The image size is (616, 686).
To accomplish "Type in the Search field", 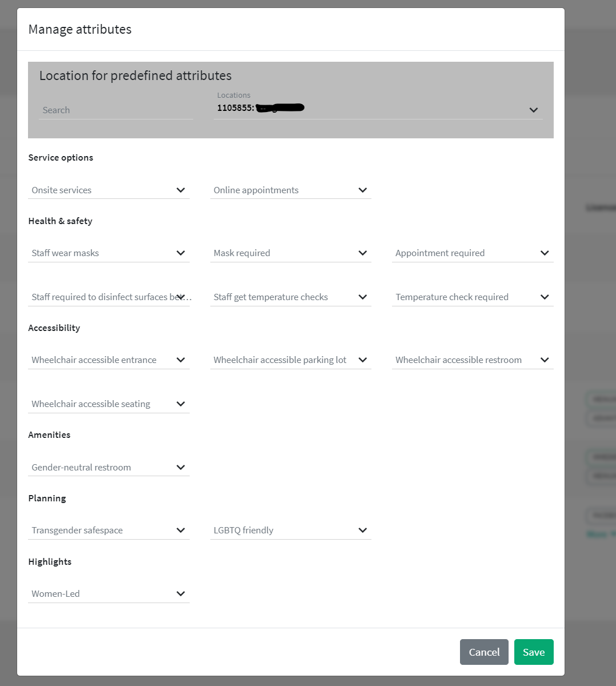I will click(116, 110).
